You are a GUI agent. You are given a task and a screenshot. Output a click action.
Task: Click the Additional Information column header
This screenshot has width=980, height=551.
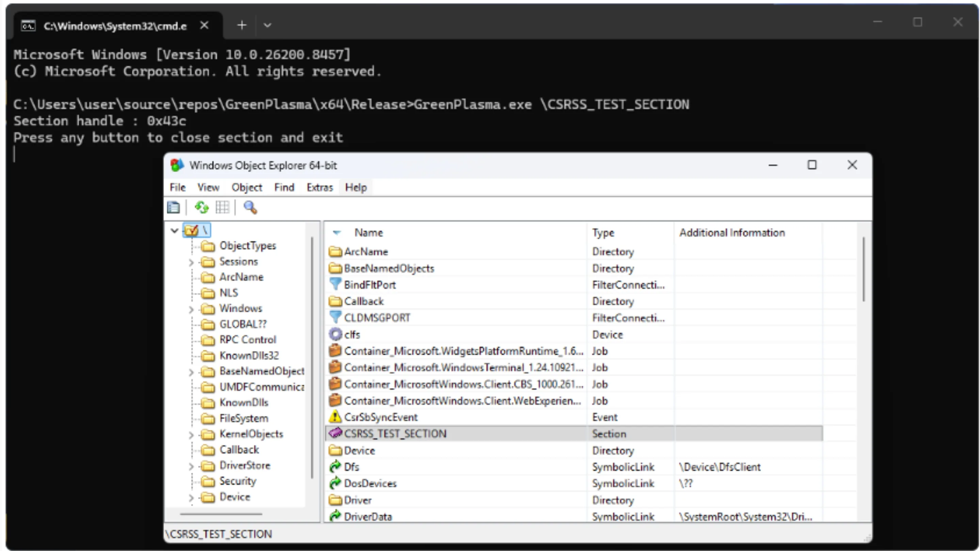[748, 232]
